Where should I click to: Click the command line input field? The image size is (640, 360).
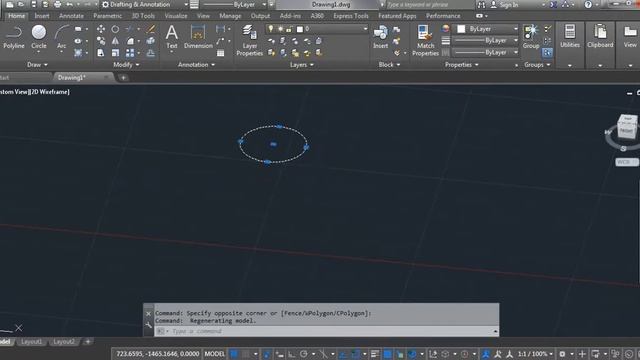(327, 331)
